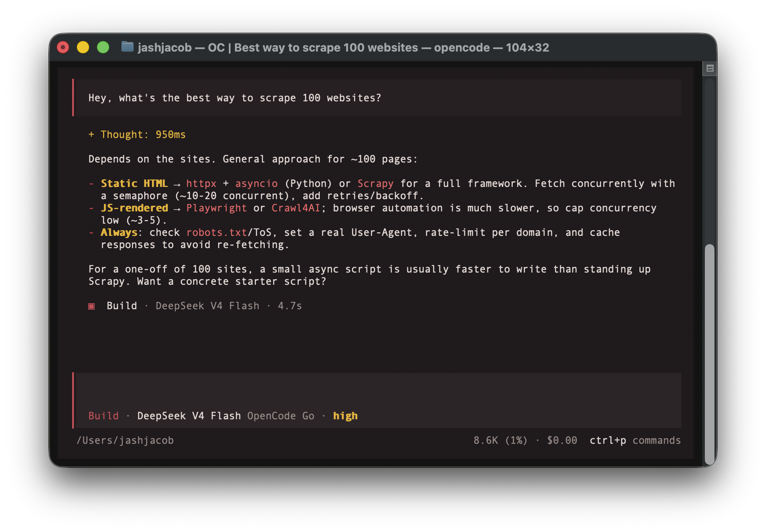Click the Static HTML bold heading

(134, 183)
